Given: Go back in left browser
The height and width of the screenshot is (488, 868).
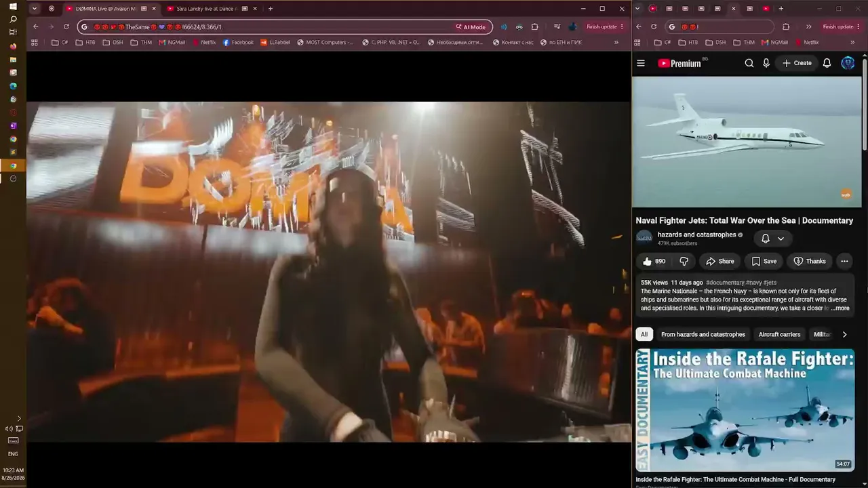Looking at the screenshot, I should [x=36, y=26].
